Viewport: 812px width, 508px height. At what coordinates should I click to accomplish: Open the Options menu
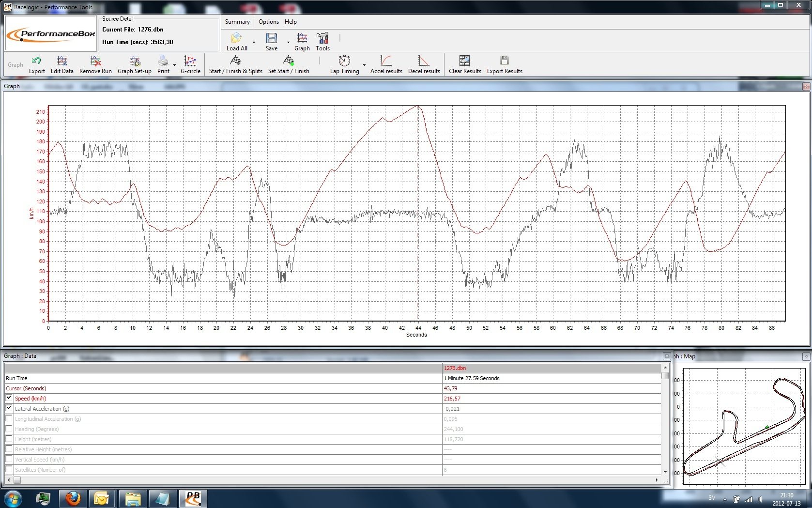[269, 22]
